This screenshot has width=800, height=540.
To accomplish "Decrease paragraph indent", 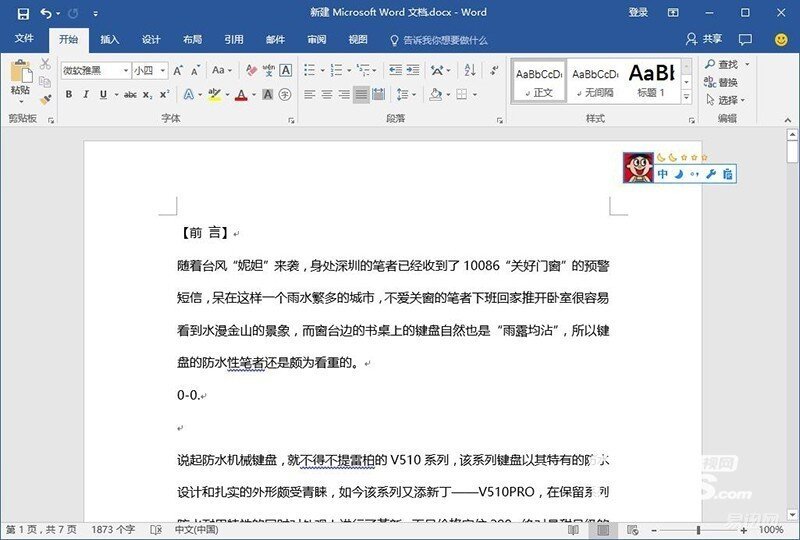I will (395, 70).
